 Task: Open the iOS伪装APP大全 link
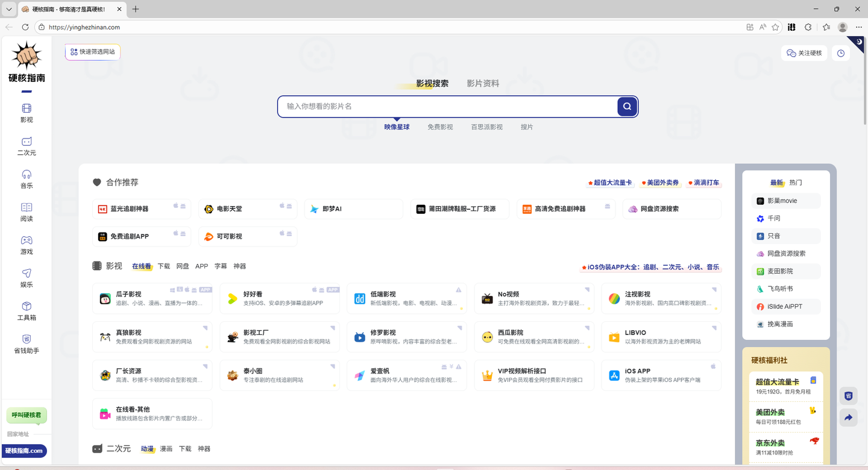pos(650,267)
